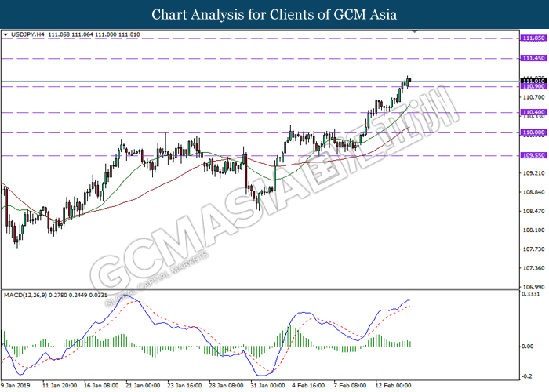
Task: Click the current price tag 111.010
Action: click(x=533, y=81)
